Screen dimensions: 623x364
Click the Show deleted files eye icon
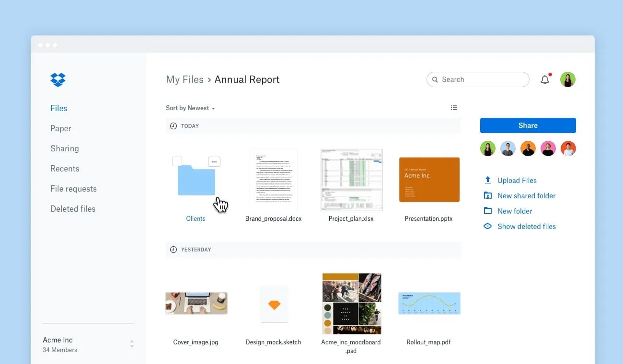(487, 226)
